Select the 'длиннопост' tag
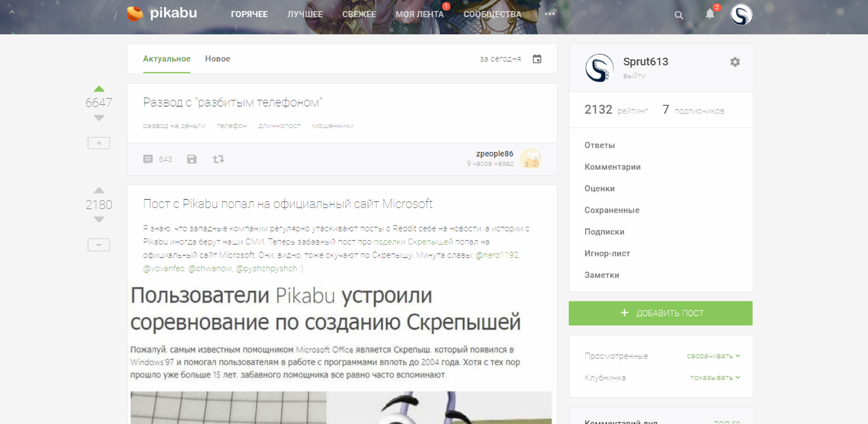This screenshot has height=424, width=868. (279, 126)
